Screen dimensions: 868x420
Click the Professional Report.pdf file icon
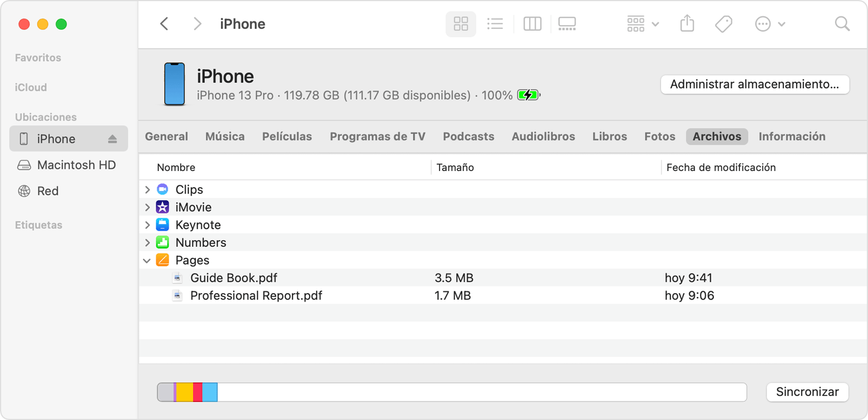coord(177,296)
